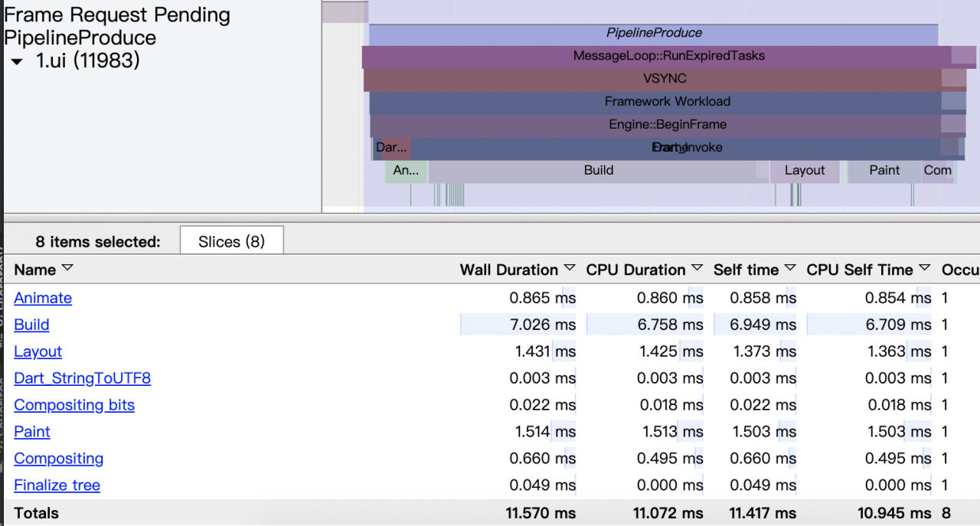Select the Paint slice in the timeline
Image resolution: width=980 pixels, height=526 pixels.
[884, 171]
